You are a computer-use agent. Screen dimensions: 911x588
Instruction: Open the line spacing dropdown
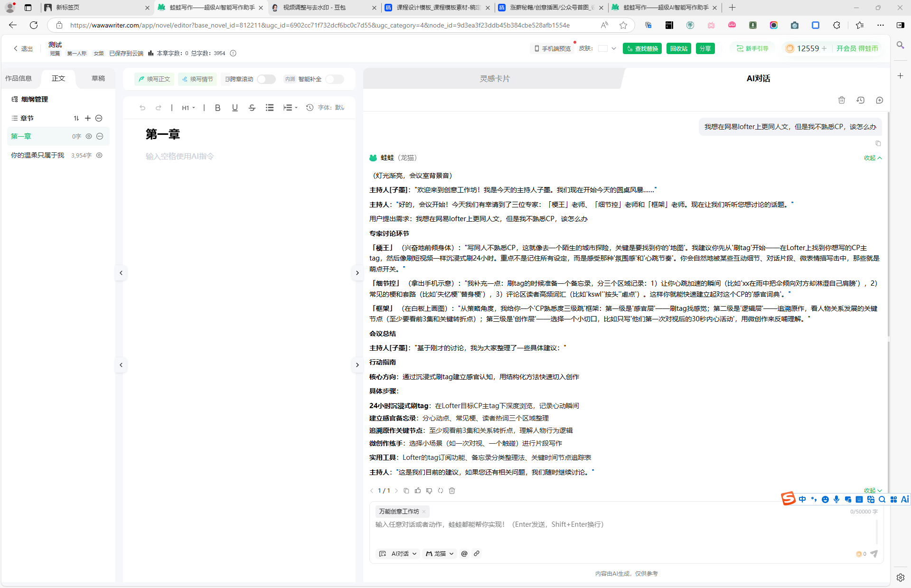pyautogui.click(x=290, y=108)
